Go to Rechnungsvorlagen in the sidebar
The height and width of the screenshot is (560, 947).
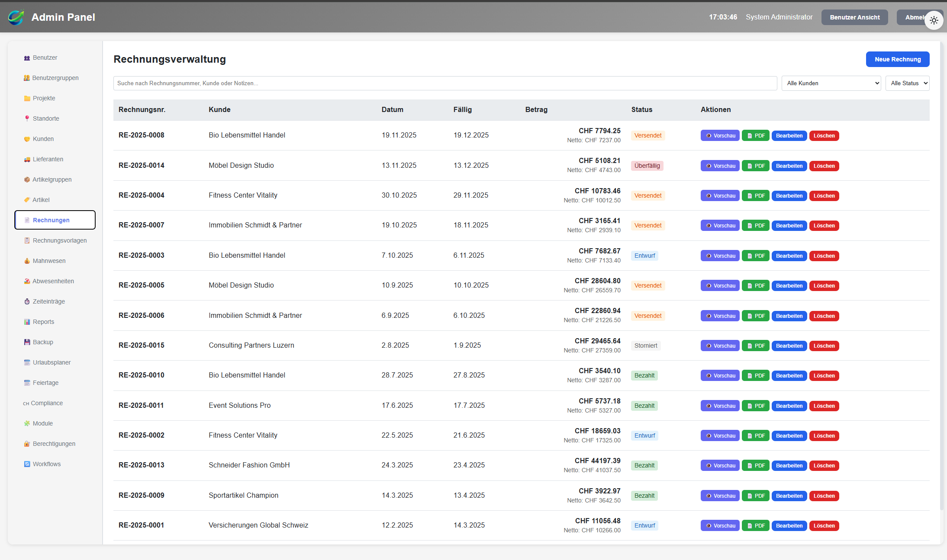(59, 240)
